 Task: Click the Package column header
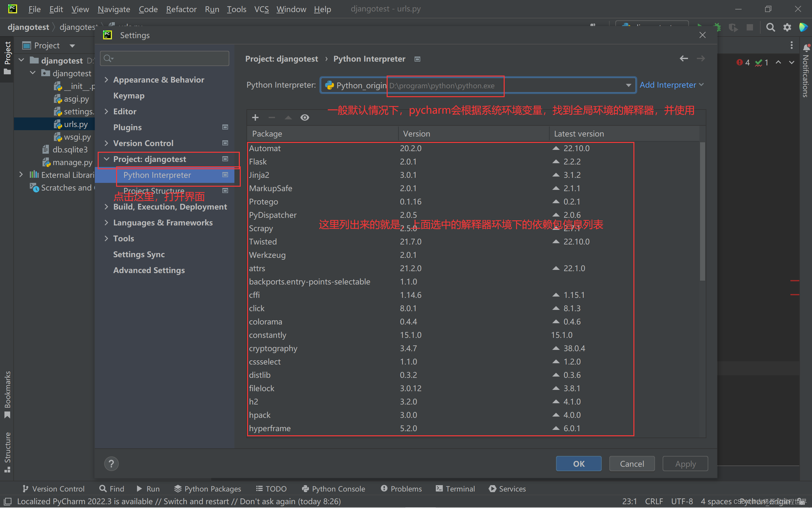point(323,133)
